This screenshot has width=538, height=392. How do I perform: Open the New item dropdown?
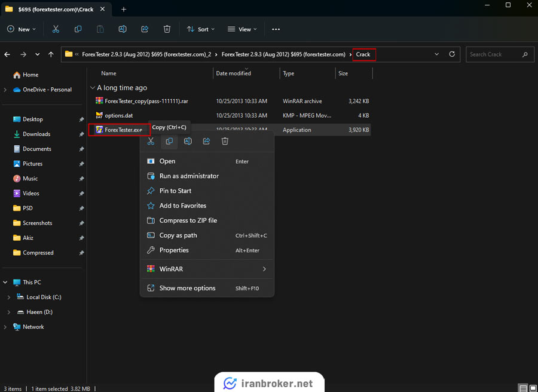tap(22, 29)
